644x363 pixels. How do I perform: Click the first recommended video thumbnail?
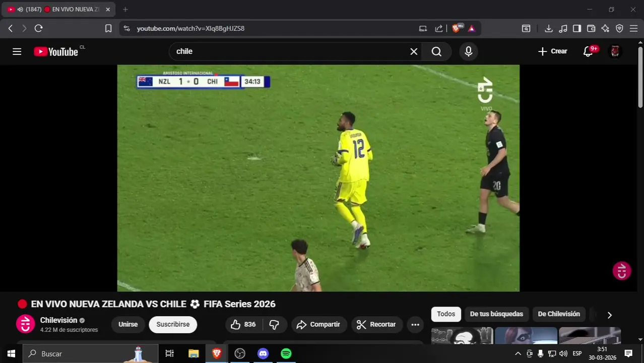[462, 335]
